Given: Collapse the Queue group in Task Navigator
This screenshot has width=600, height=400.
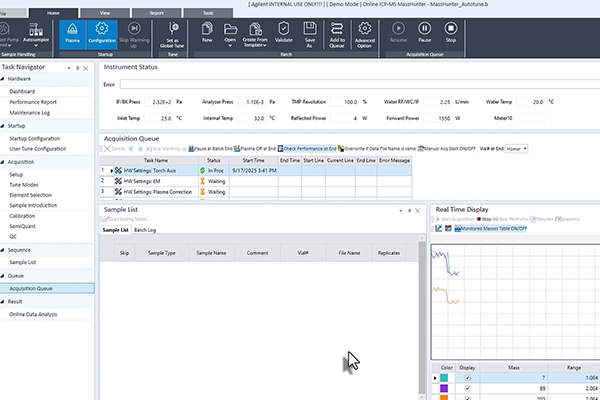Looking at the screenshot, I should [3, 276].
